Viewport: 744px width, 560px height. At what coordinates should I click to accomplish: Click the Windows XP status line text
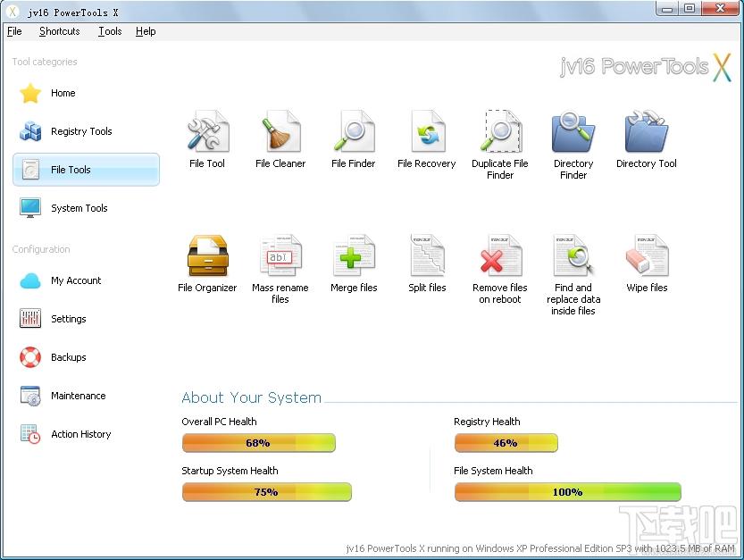(540, 548)
